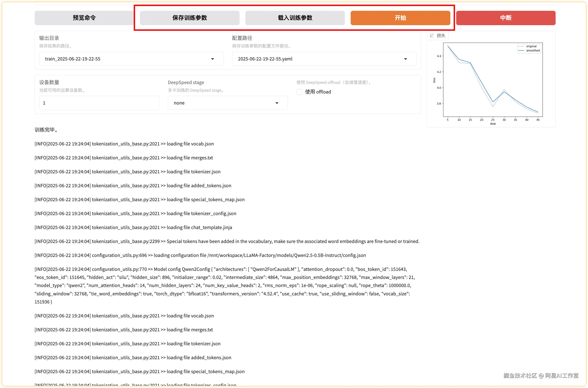
Task: Expand the 输出目录 dropdown arrow
Action: tap(212, 59)
